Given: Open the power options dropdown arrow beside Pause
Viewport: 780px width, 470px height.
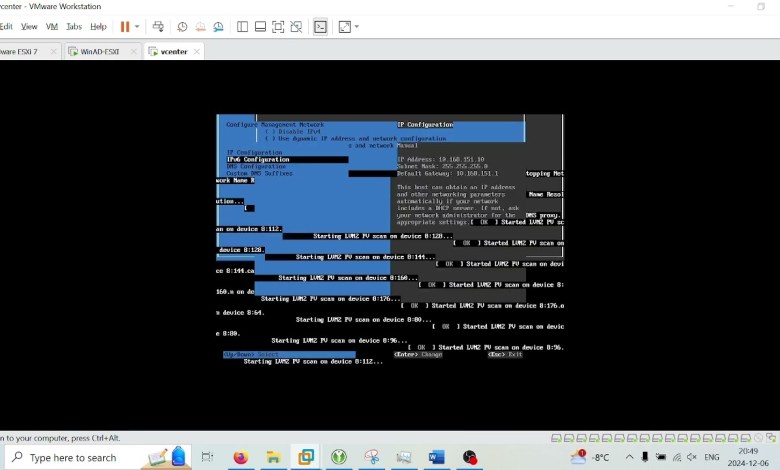Looking at the screenshot, I should coord(137,27).
